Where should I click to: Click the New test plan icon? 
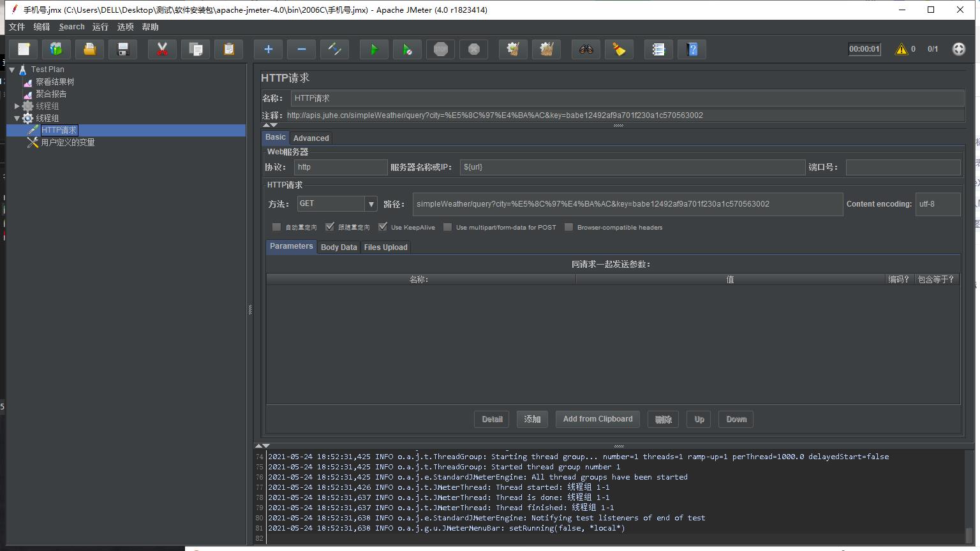point(24,49)
